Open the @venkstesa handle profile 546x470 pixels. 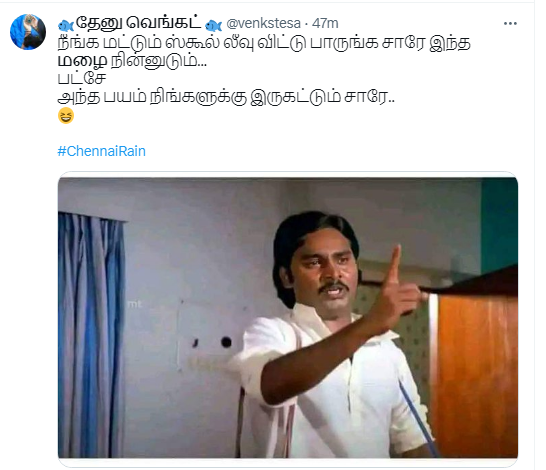click(263, 23)
